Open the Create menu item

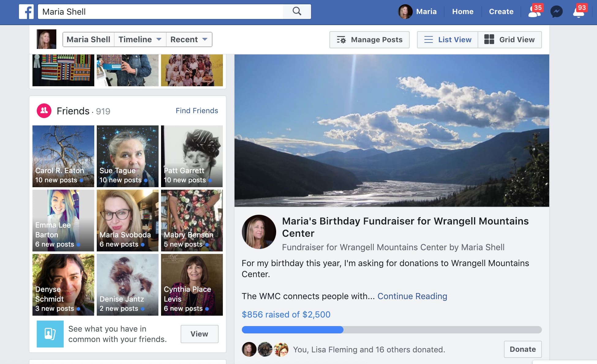[x=501, y=12]
